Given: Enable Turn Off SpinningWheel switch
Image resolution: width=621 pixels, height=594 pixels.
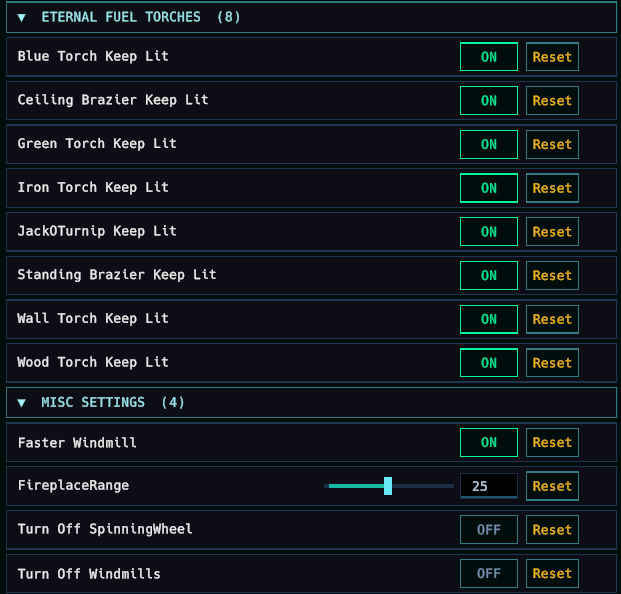Looking at the screenshot, I should click(489, 530).
